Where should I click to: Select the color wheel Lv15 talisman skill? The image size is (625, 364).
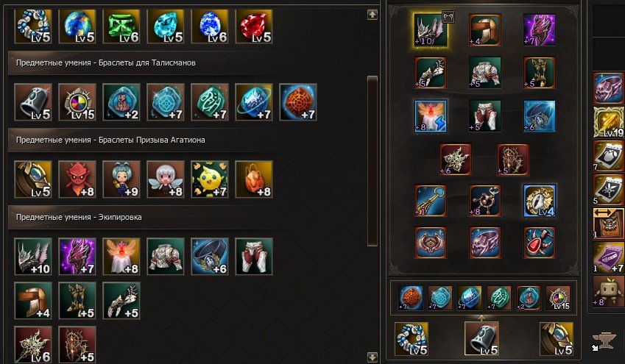point(77,102)
